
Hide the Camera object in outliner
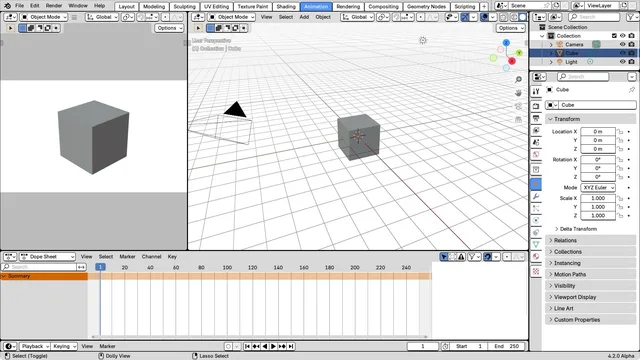pos(622,44)
